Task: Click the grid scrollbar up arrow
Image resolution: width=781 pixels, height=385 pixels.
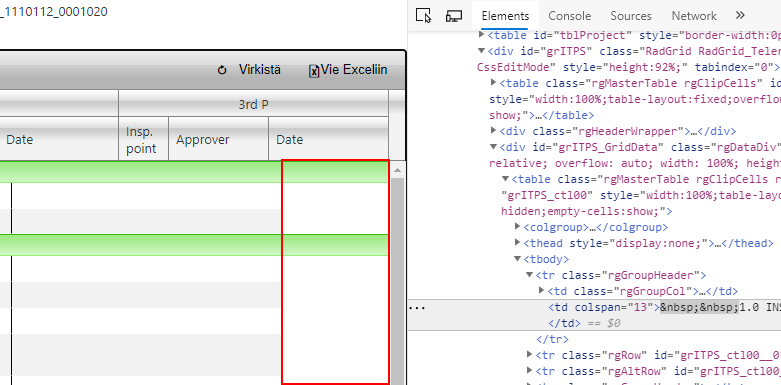Action: tap(397, 170)
